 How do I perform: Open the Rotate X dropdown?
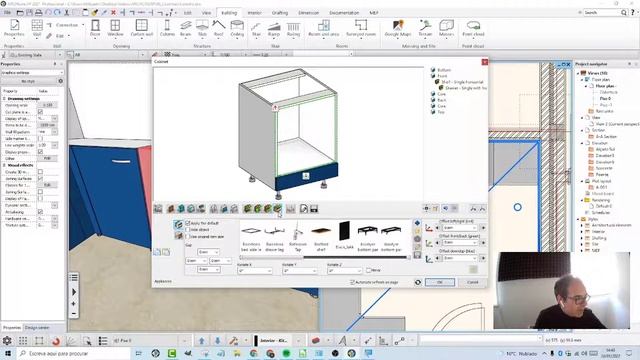(255, 271)
